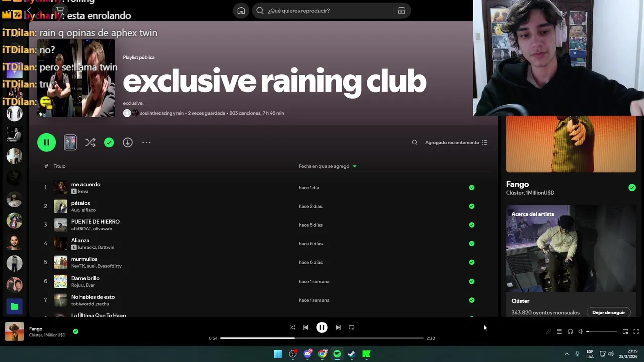Toggle shuffle for the playlist
This screenshot has height=362, width=644.
tap(90, 142)
